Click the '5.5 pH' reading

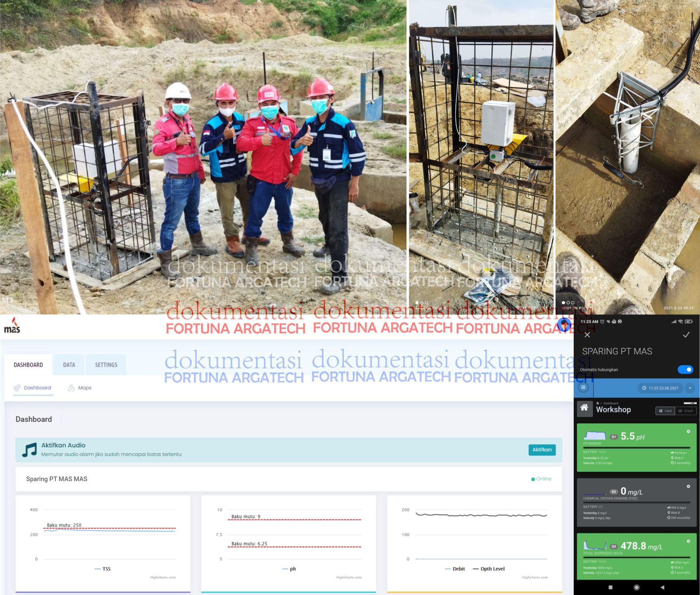coord(633,437)
